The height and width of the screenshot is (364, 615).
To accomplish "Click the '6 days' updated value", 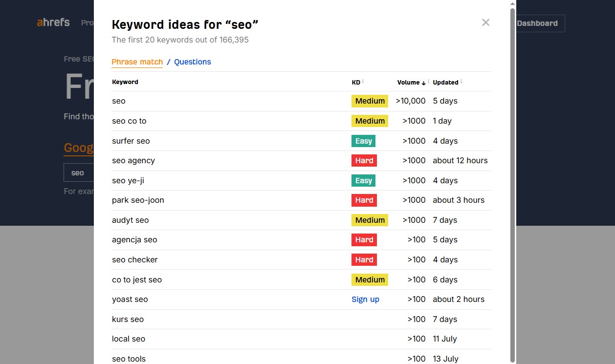I will [x=445, y=280].
